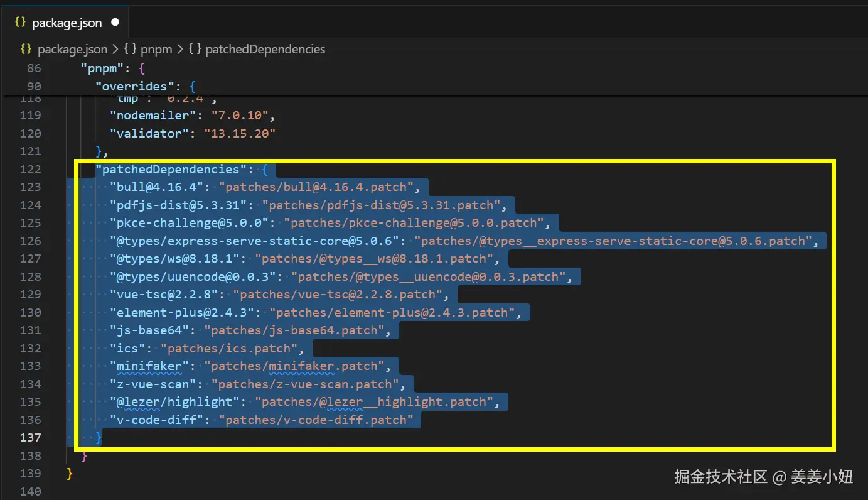Click "patches/@types__uuencode@0.0.3.patch" value
The height and width of the screenshot is (500, 868).
click(428, 276)
